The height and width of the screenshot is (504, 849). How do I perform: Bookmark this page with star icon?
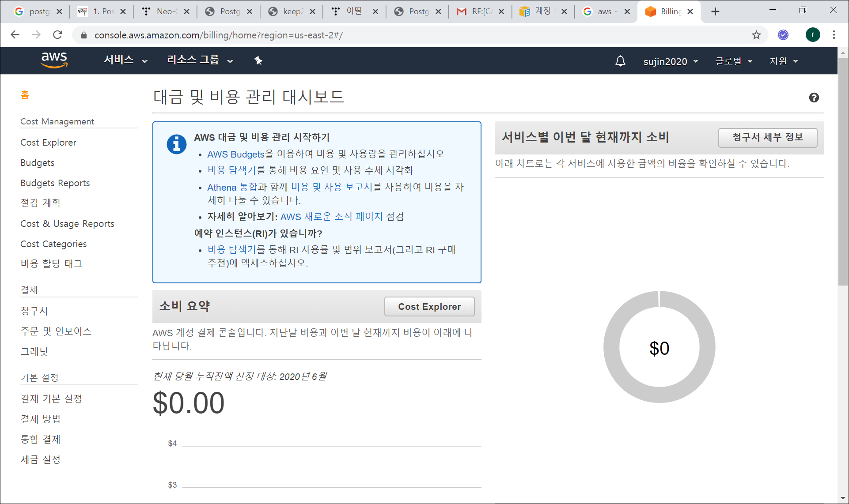pyautogui.click(x=756, y=35)
